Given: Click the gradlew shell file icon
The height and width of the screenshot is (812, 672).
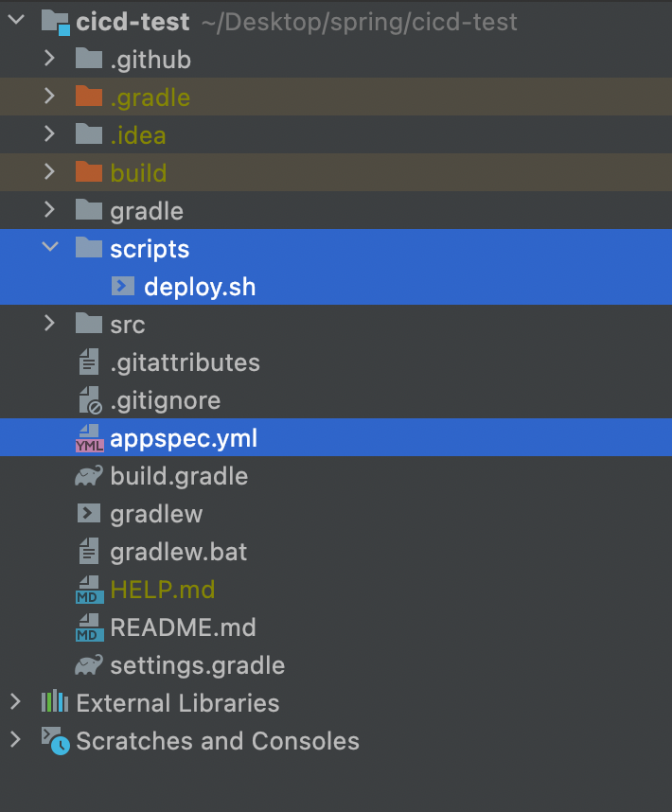Looking at the screenshot, I should pos(89,513).
